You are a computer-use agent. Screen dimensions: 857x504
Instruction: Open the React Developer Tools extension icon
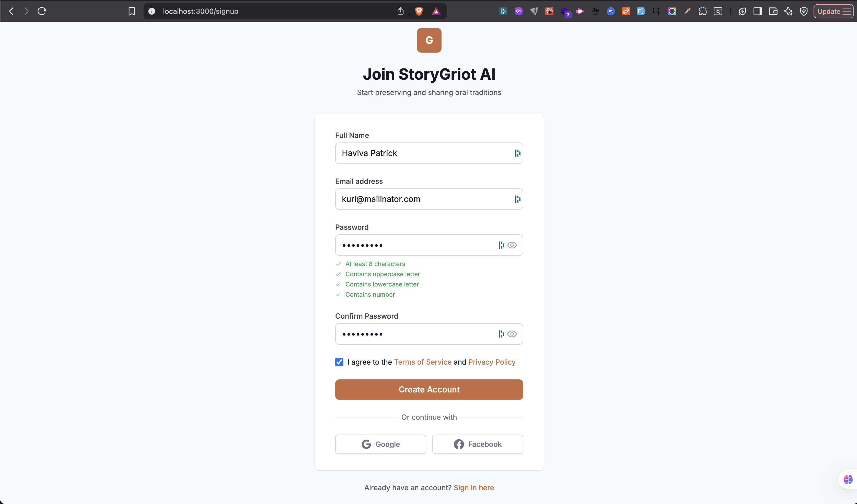tap(549, 11)
